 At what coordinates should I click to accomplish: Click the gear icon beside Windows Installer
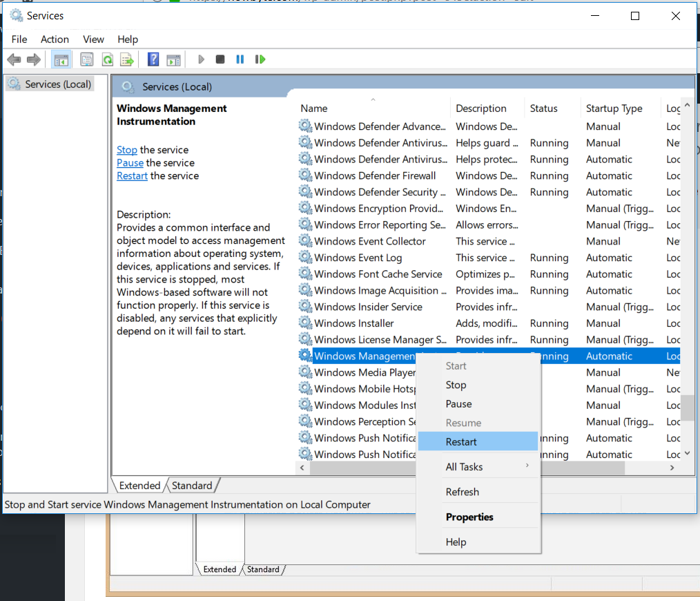pos(305,323)
